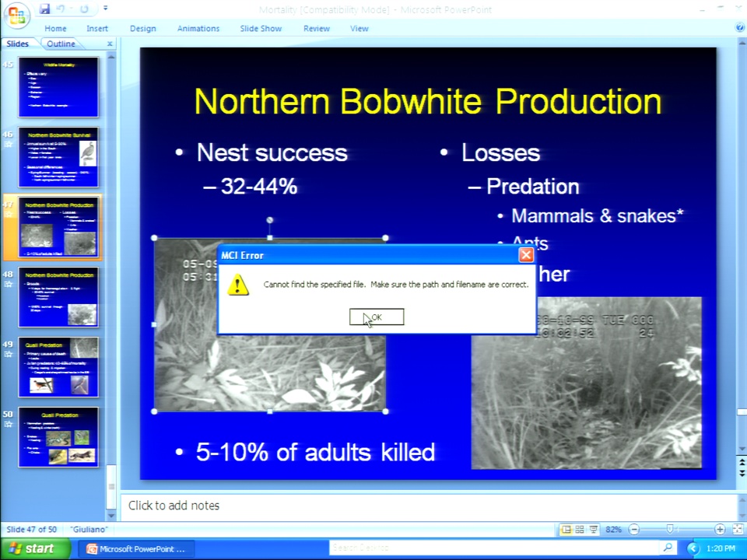Click the system tray expand arrow

pyautogui.click(x=693, y=548)
